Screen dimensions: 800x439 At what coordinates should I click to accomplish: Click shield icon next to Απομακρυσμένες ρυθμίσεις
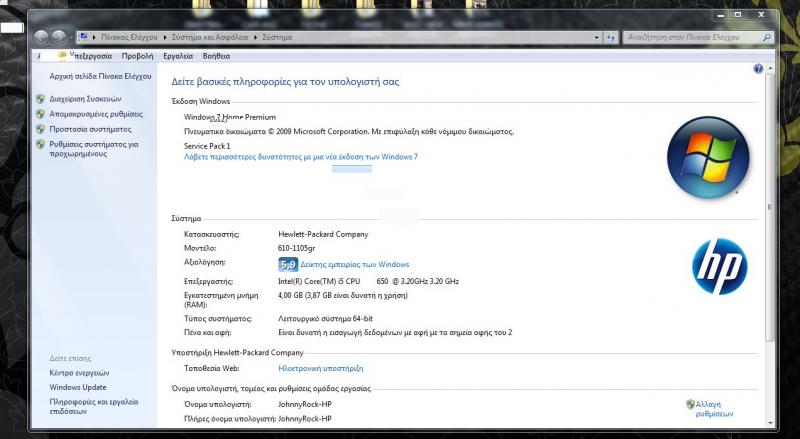coord(41,114)
